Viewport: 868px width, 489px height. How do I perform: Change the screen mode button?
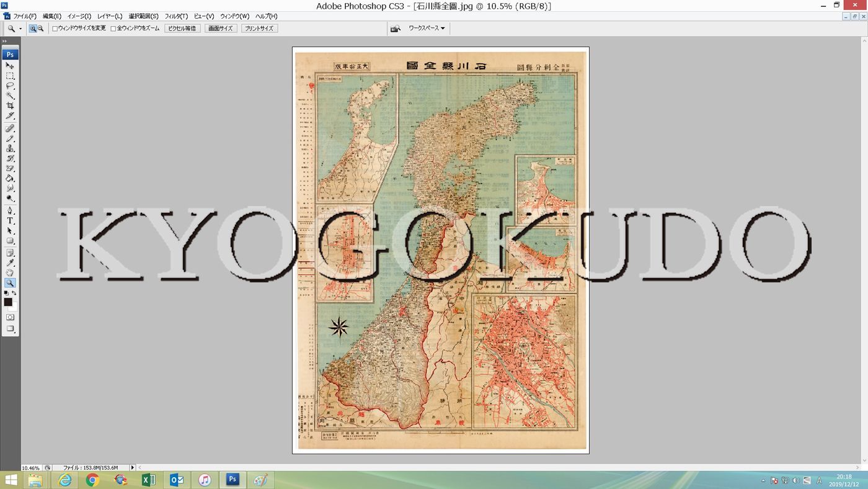point(10,329)
